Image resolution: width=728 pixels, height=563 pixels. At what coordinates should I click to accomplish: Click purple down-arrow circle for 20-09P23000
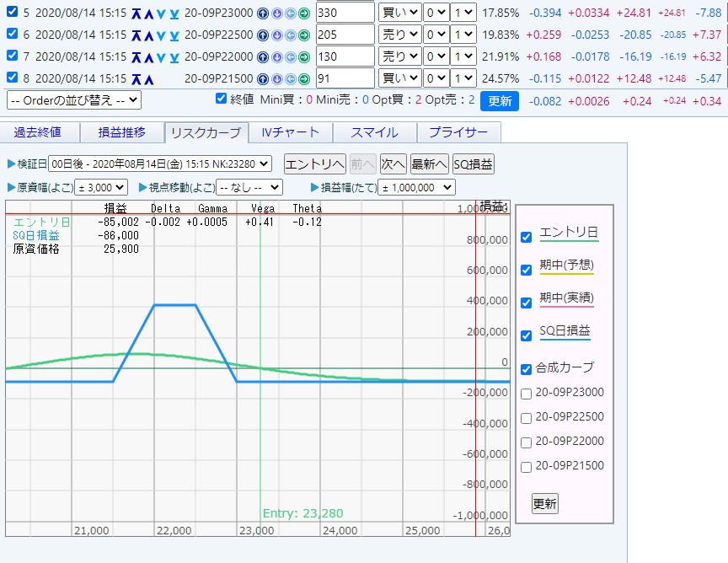tap(276, 13)
